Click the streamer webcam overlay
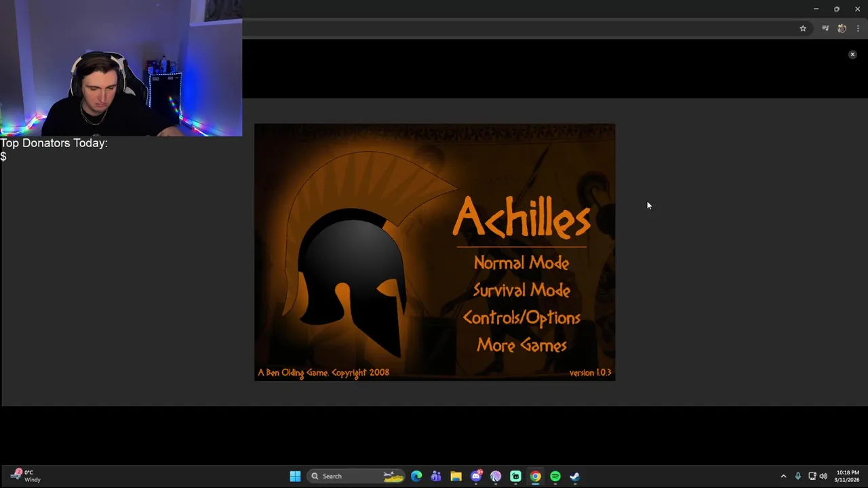This screenshot has width=868, height=488. [x=121, y=68]
